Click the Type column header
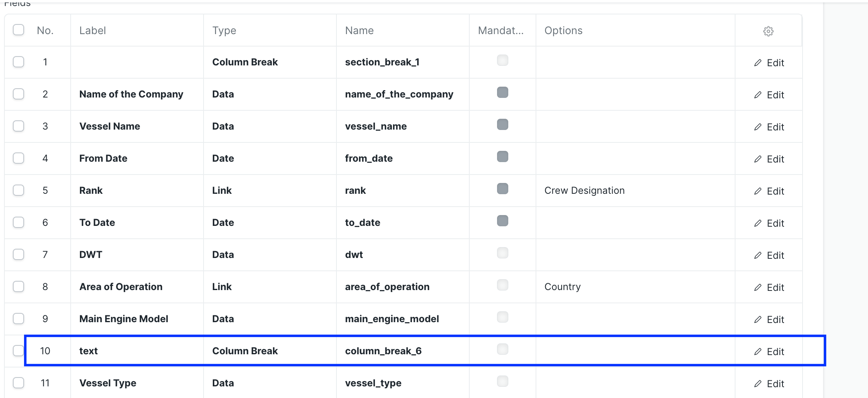This screenshot has width=868, height=398. (224, 30)
